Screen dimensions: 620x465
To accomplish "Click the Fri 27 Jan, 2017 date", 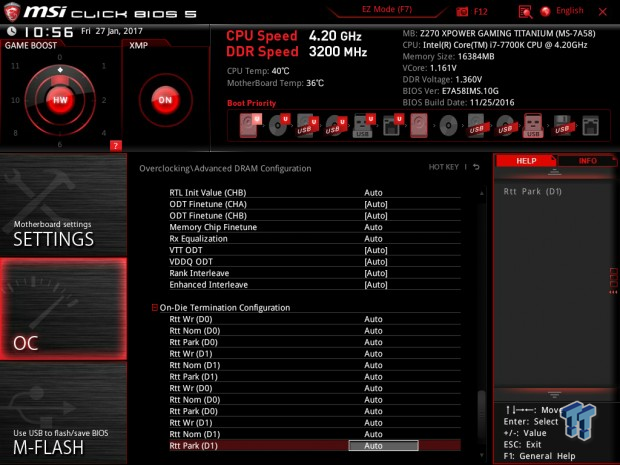I will (112, 31).
